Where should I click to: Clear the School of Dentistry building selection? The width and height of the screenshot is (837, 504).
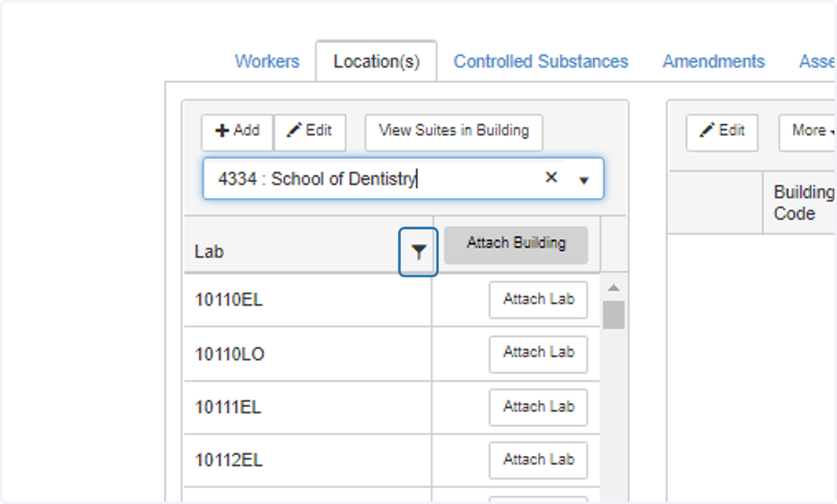pyautogui.click(x=551, y=178)
